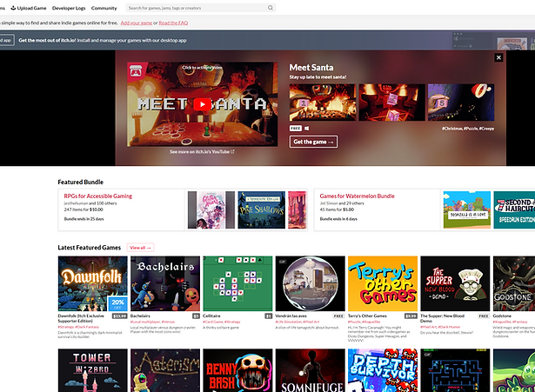Viewport: 535px width, 392px height.
Task: Click the 'Get the game' button
Action: pyautogui.click(x=313, y=142)
